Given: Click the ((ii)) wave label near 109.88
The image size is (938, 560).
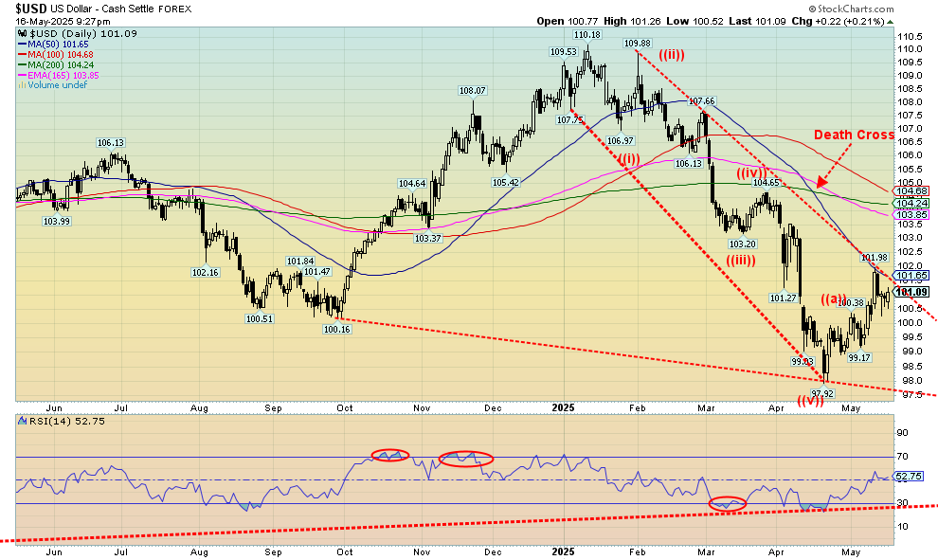Looking at the screenshot, I should (x=681, y=54).
